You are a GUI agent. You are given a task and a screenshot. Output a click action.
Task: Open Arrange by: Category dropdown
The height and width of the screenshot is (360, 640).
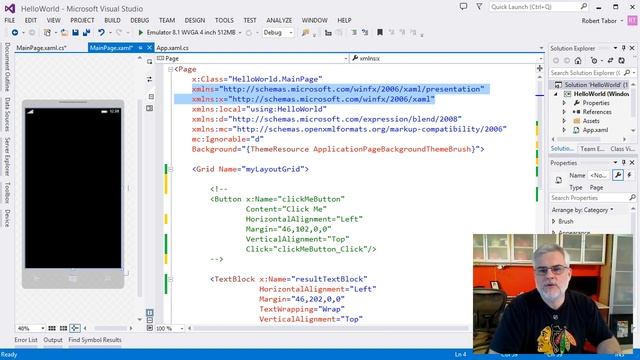click(x=582, y=210)
